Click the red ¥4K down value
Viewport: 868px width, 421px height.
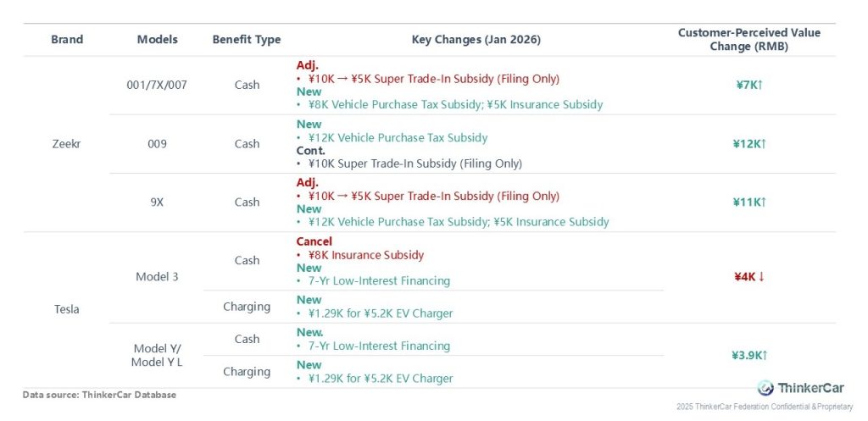pos(749,276)
